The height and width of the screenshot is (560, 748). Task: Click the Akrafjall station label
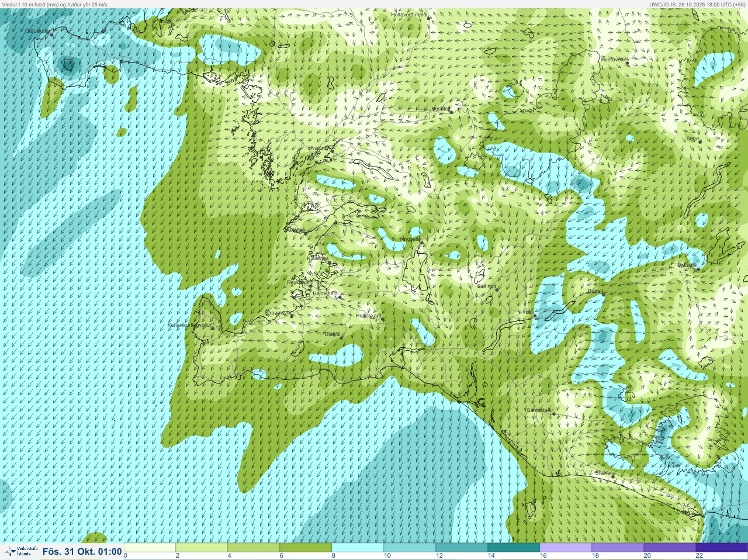pos(296,230)
